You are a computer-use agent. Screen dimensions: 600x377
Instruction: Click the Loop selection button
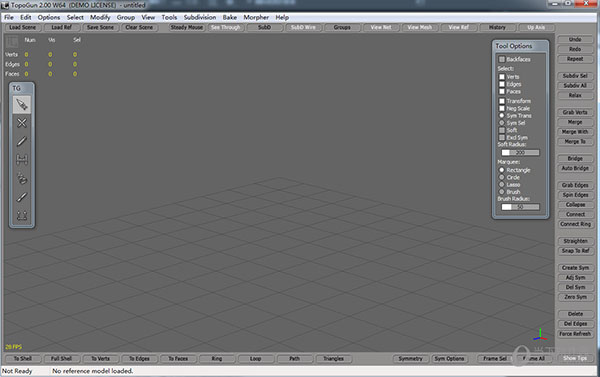255,359
